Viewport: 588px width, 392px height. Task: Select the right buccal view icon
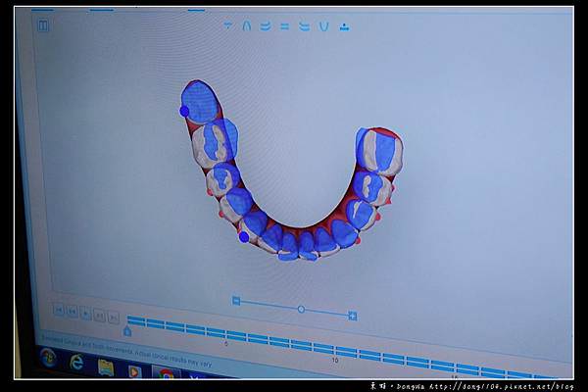point(266,26)
